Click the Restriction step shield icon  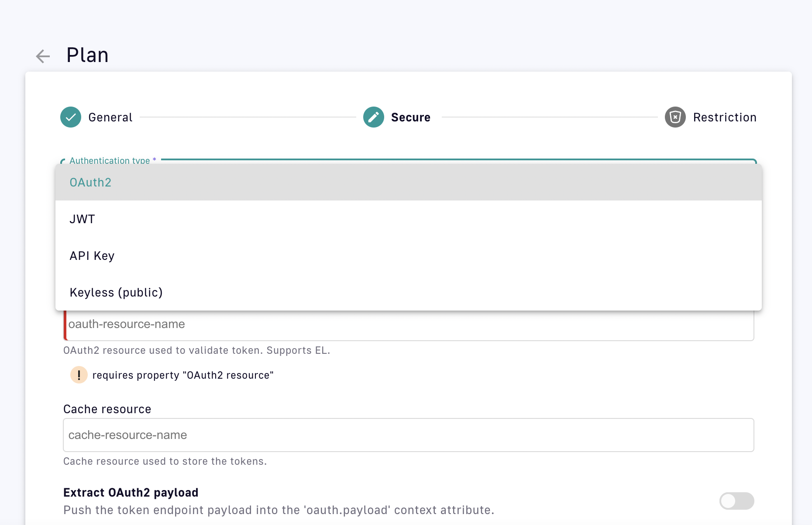pos(675,117)
